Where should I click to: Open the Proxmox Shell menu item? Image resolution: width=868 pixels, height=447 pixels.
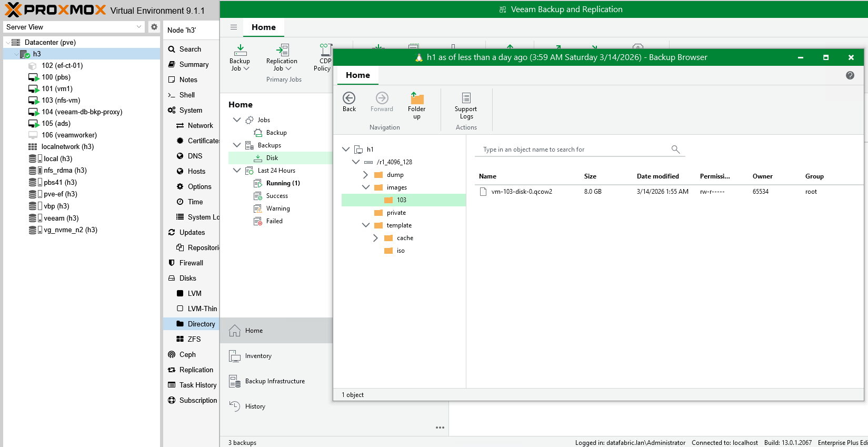(187, 95)
